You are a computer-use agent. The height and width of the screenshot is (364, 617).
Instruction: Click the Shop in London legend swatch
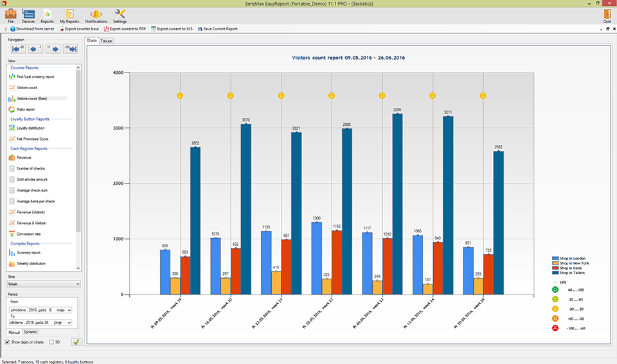tap(556, 258)
